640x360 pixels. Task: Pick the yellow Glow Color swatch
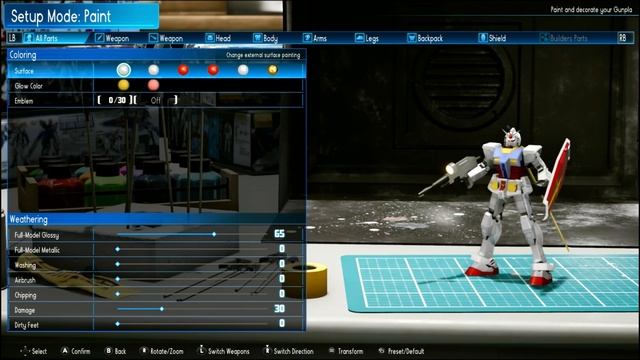tap(124, 85)
